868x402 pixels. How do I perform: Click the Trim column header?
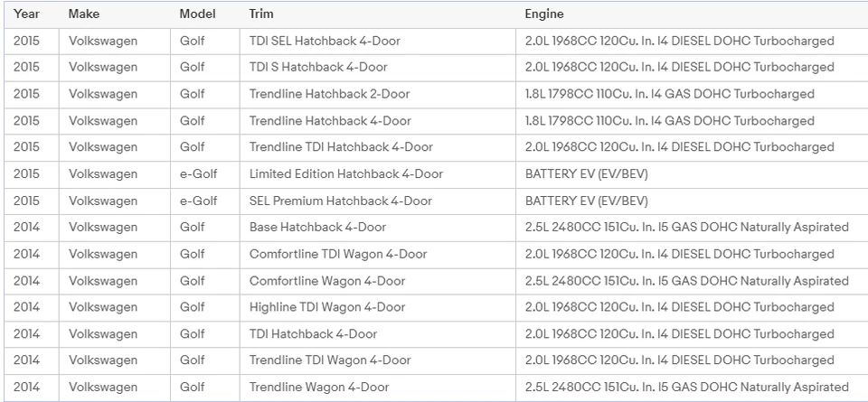point(261,14)
